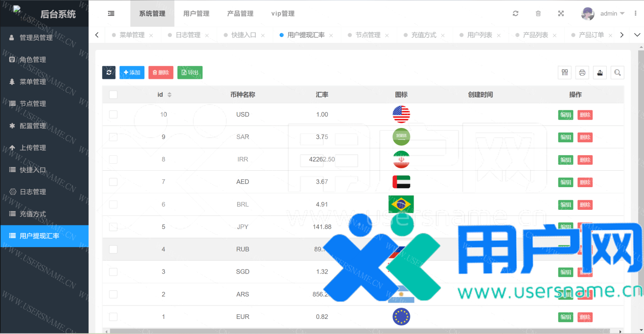Click the refresh icon in top header
This screenshot has width=644, height=334.
[515, 13]
